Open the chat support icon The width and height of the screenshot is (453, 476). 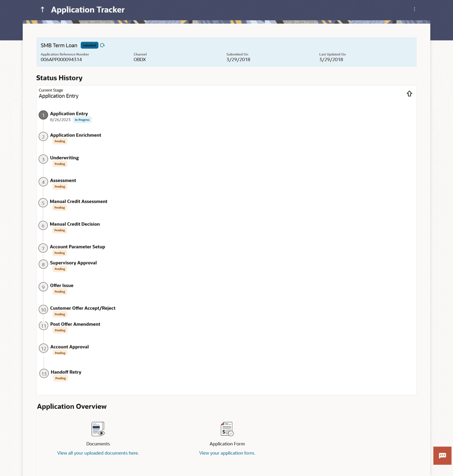click(442, 455)
